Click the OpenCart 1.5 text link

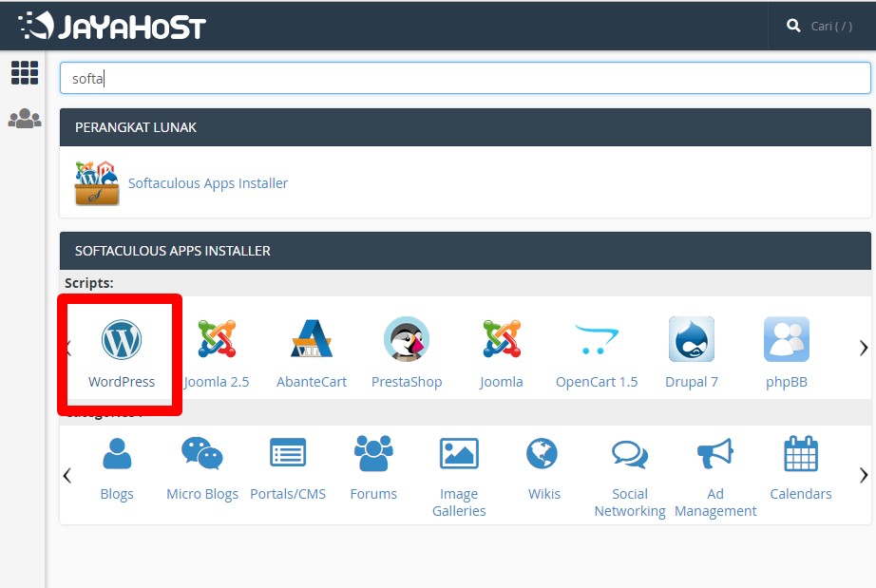[x=597, y=382]
